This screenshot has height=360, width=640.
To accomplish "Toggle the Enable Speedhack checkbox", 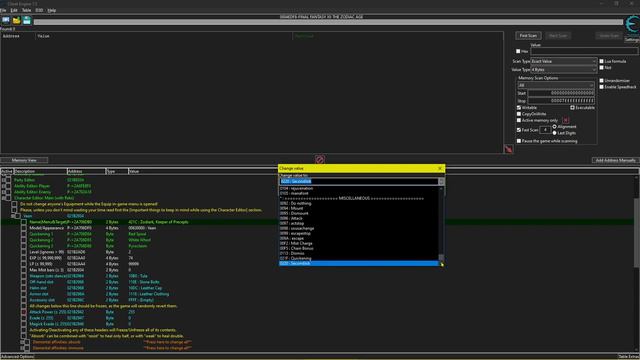I will coord(601,87).
